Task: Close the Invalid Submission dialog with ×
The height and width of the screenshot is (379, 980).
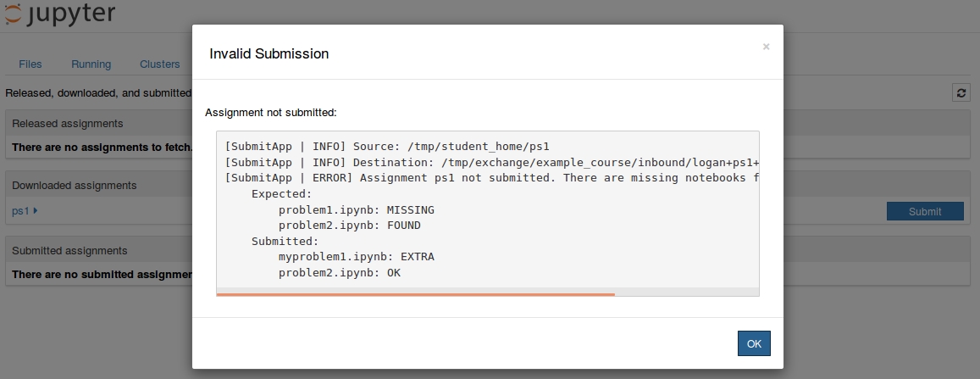Action: (766, 47)
